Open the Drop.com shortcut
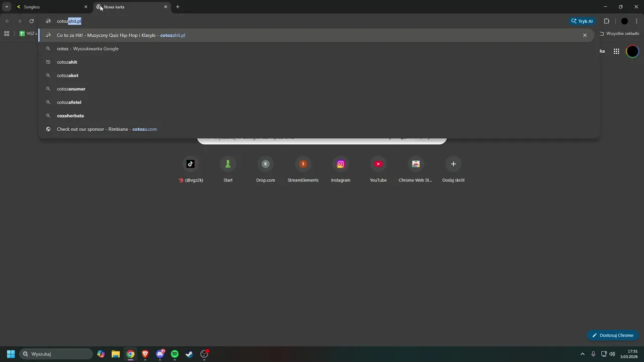Image resolution: width=644 pixels, height=362 pixels. tap(266, 168)
